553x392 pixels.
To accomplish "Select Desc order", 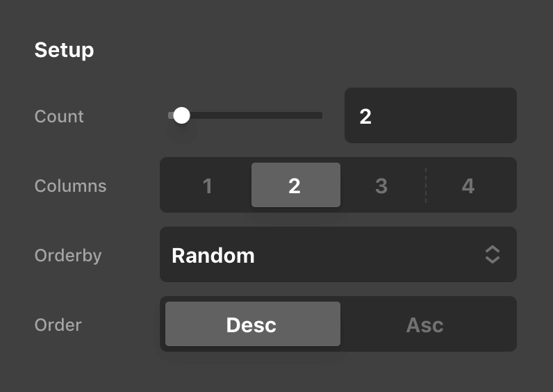I will (x=252, y=325).
